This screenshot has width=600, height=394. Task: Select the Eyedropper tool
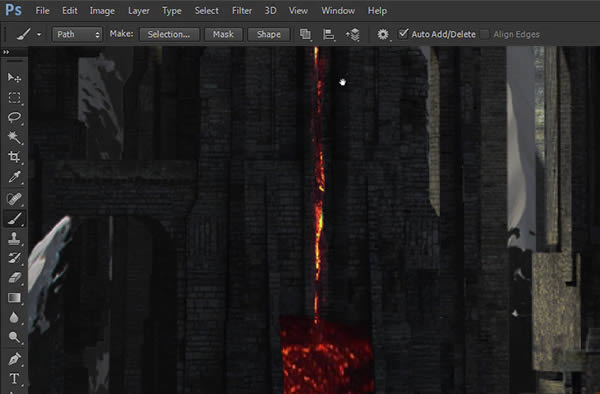click(x=14, y=177)
